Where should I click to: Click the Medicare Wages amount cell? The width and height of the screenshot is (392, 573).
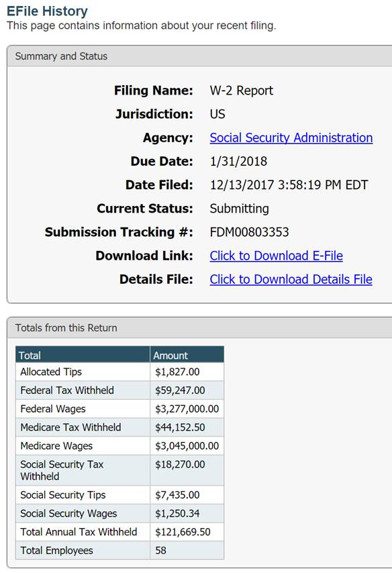point(187,446)
